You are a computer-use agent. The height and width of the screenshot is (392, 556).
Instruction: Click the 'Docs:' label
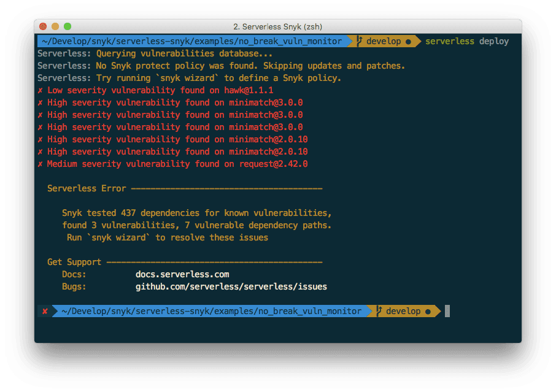click(x=74, y=274)
